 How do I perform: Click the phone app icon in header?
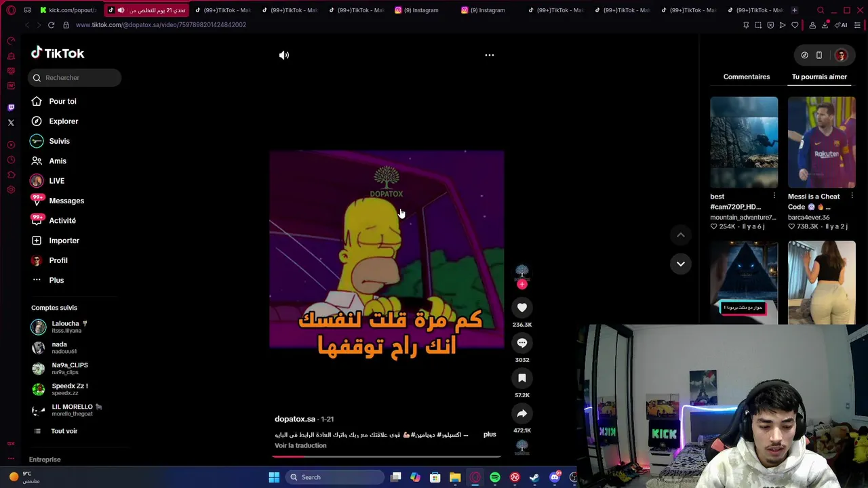[x=819, y=55]
